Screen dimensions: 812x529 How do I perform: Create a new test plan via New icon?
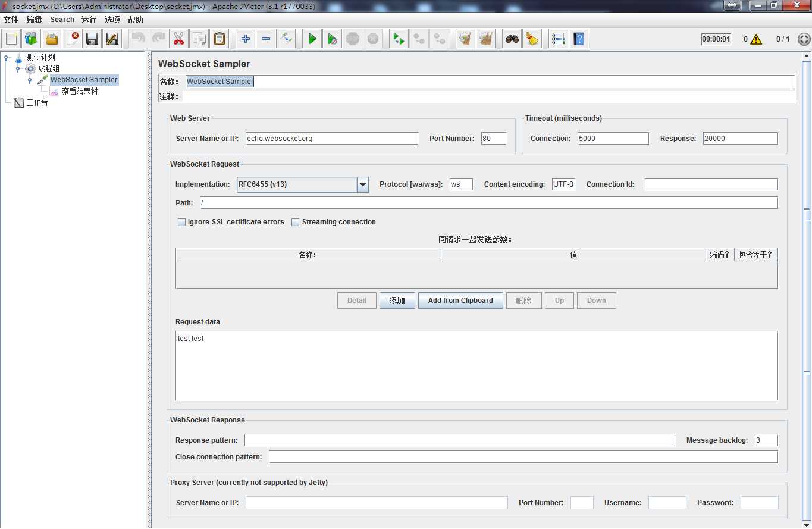[x=11, y=39]
